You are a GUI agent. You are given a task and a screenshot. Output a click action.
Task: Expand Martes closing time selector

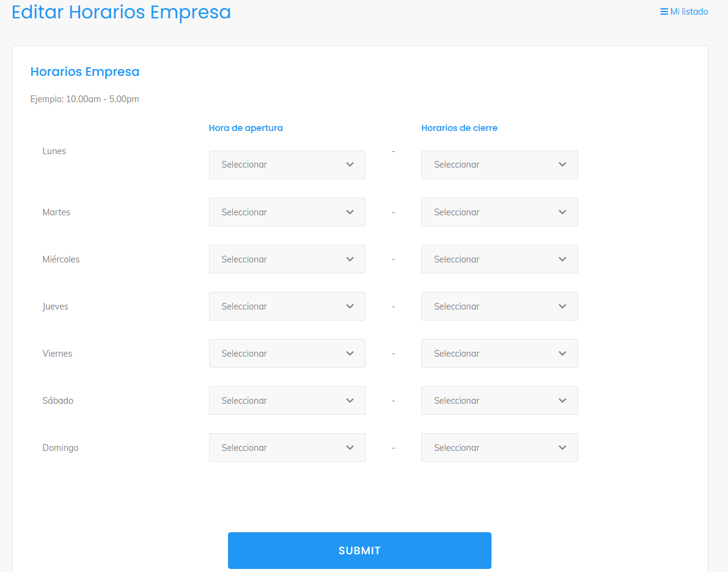pos(499,212)
